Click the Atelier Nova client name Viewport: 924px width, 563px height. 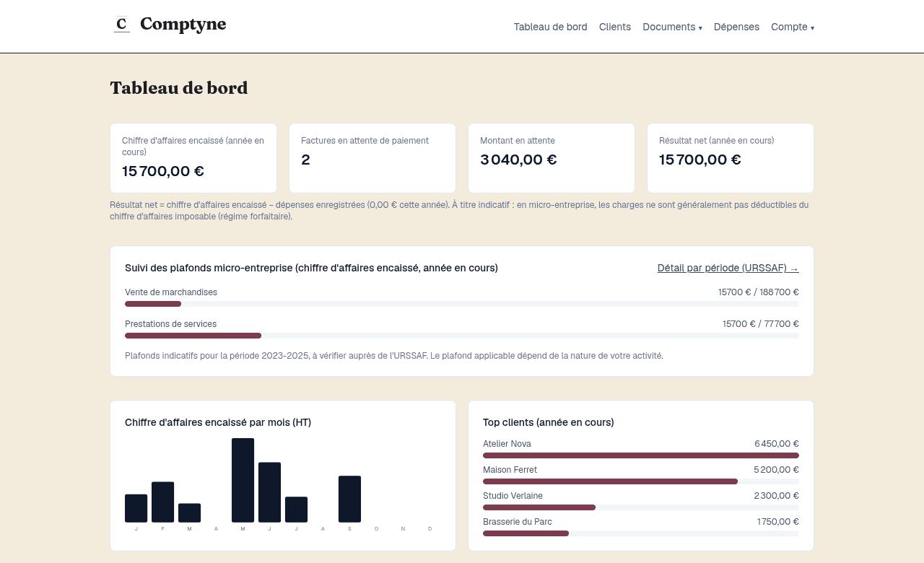(x=507, y=444)
